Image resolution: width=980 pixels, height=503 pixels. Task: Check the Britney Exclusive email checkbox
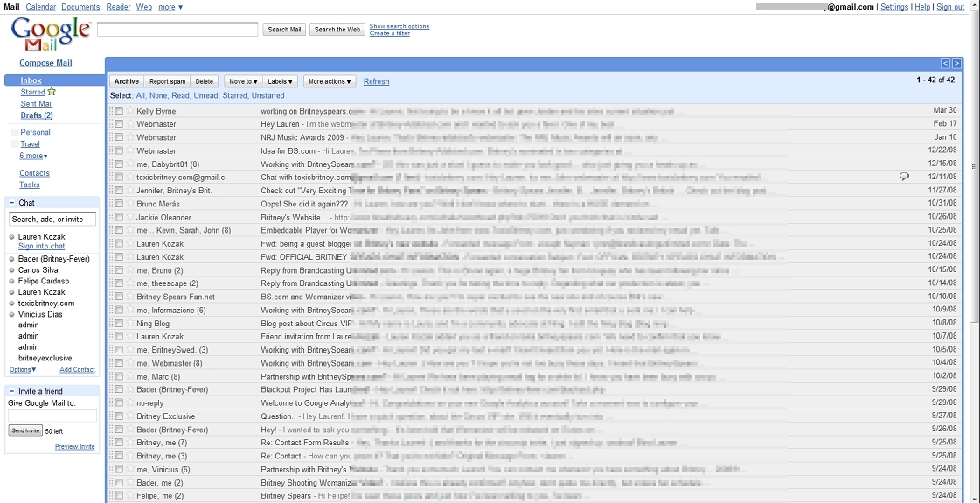click(x=119, y=416)
